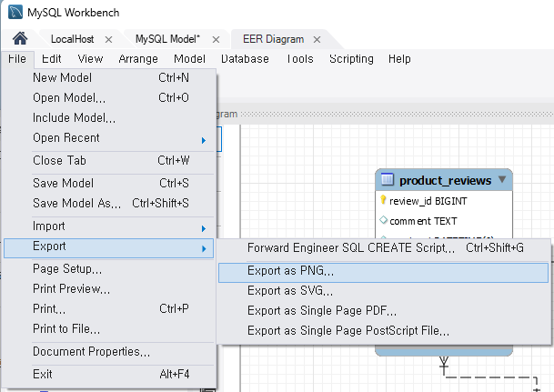Expand the Open Recent submenu
The image size is (554, 392).
[x=109, y=137]
